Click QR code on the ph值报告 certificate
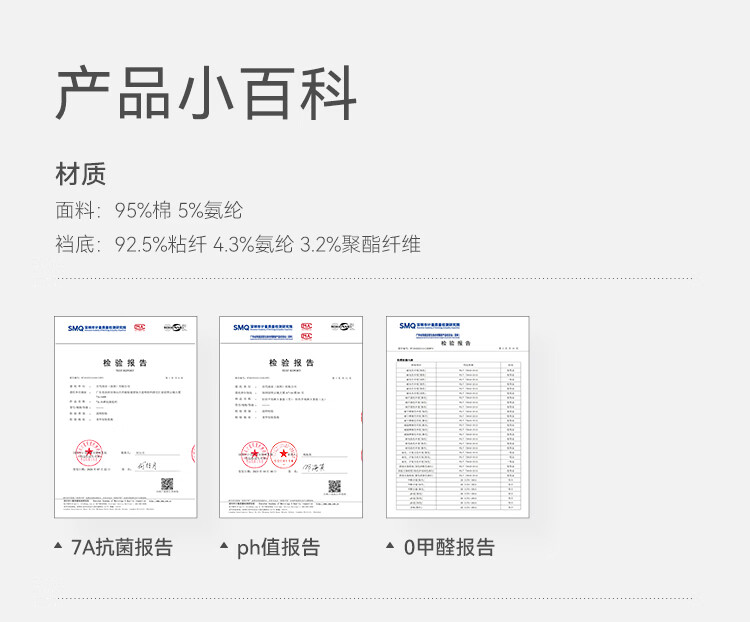Image resolution: width=750 pixels, height=622 pixels. click(335, 486)
